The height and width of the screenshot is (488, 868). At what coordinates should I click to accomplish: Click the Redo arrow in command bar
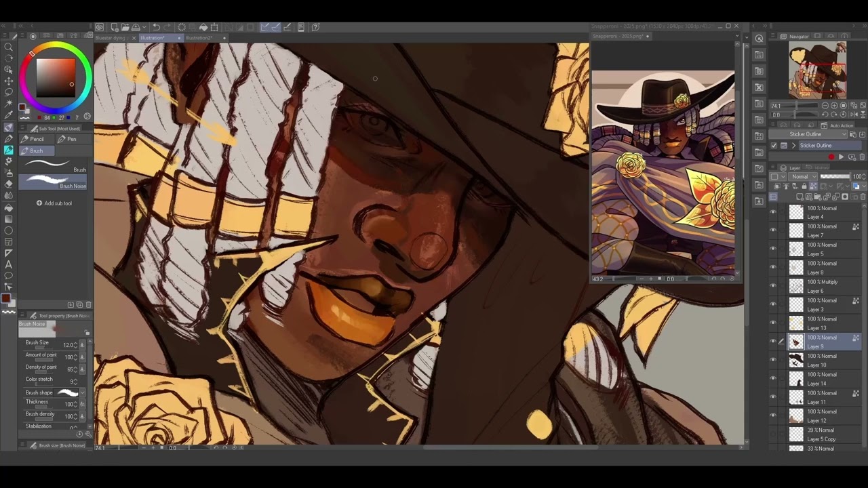pyautogui.click(x=167, y=27)
